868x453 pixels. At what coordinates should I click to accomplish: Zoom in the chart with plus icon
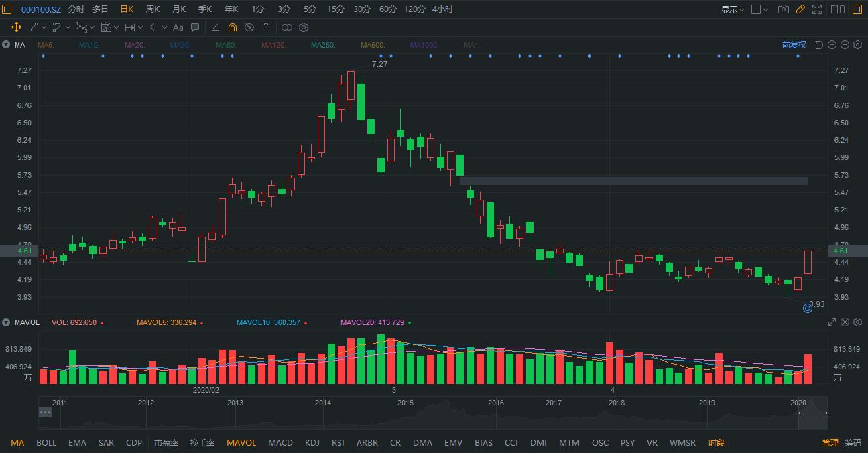tap(845, 45)
